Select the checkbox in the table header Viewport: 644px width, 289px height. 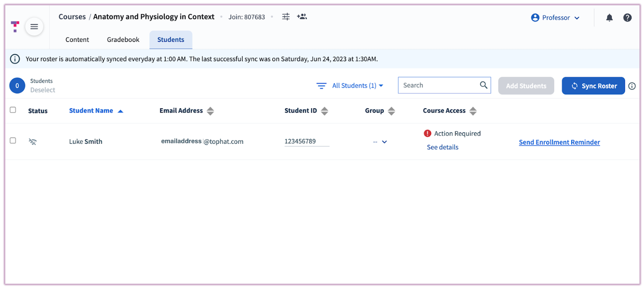[13, 110]
